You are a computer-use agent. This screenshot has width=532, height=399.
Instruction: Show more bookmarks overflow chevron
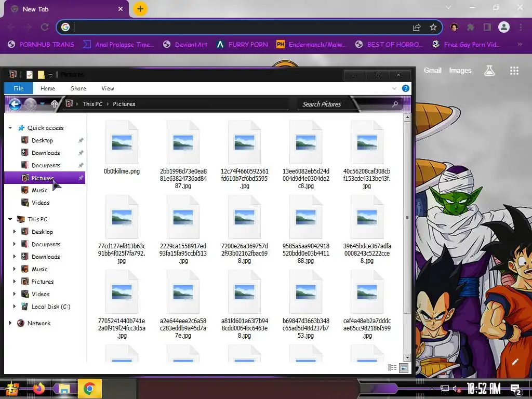pos(520,45)
